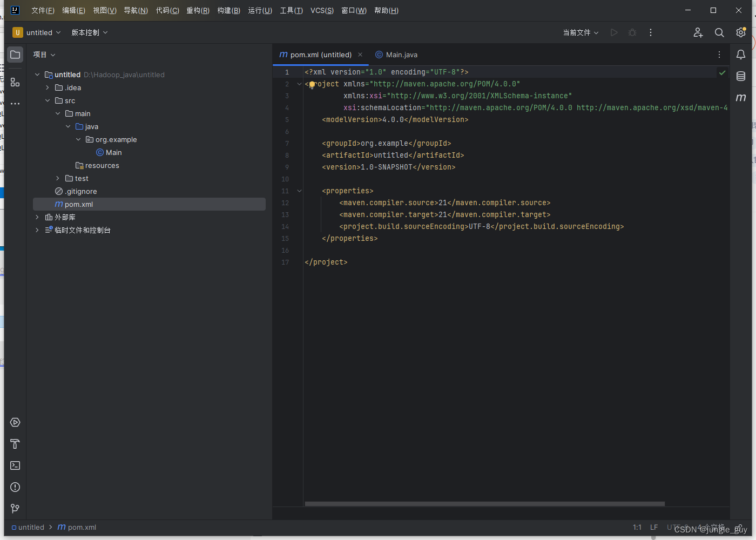Click the LF line separator indicator

(x=654, y=527)
